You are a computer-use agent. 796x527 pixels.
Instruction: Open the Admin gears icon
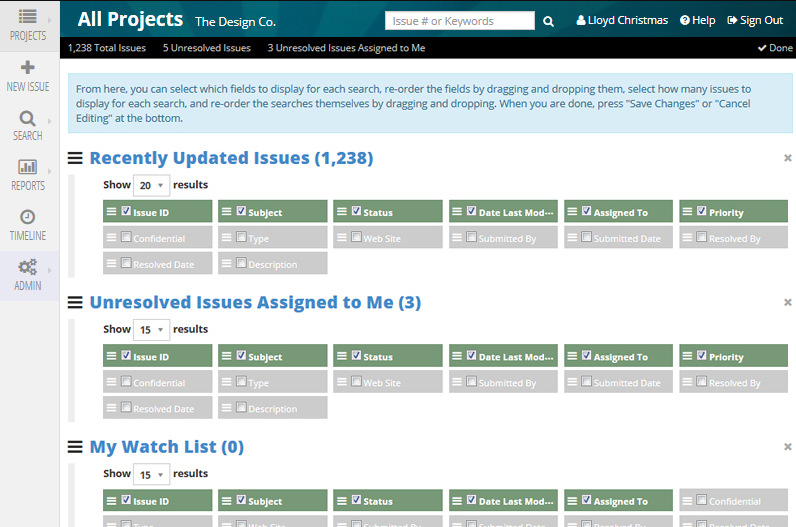27,268
